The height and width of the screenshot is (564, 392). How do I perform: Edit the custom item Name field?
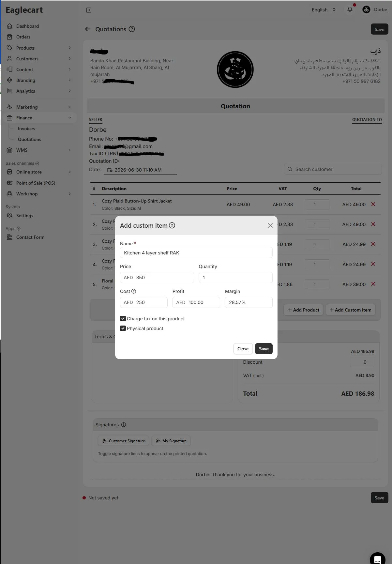(196, 253)
